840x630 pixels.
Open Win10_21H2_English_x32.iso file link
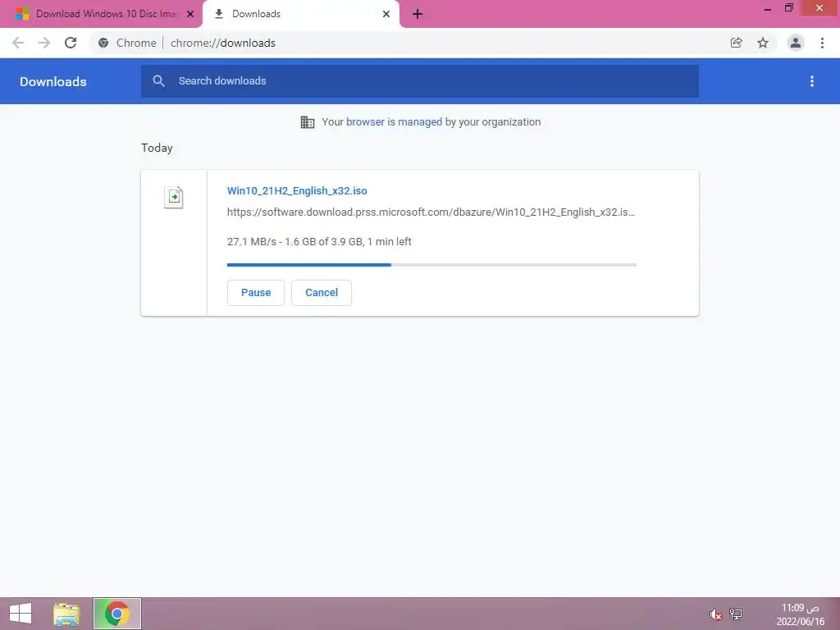(297, 190)
